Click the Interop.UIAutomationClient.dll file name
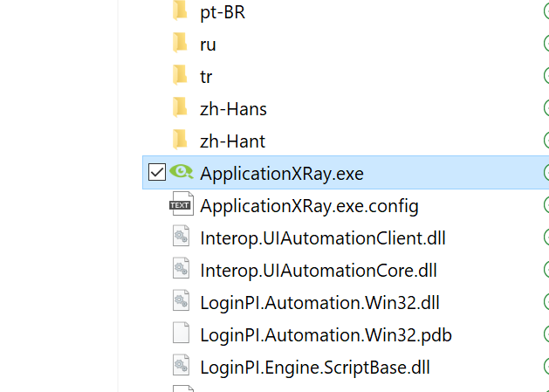 tap(322, 238)
